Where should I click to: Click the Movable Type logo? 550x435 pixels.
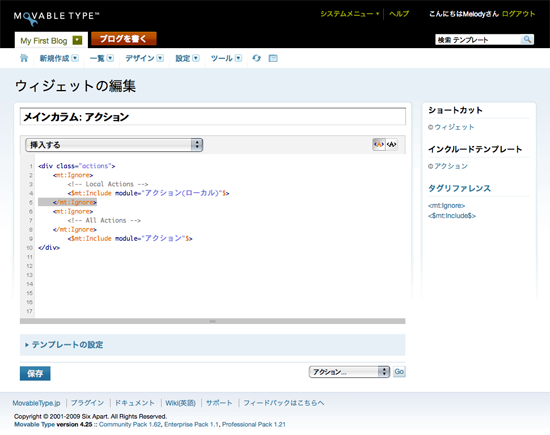tap(56, 18)
